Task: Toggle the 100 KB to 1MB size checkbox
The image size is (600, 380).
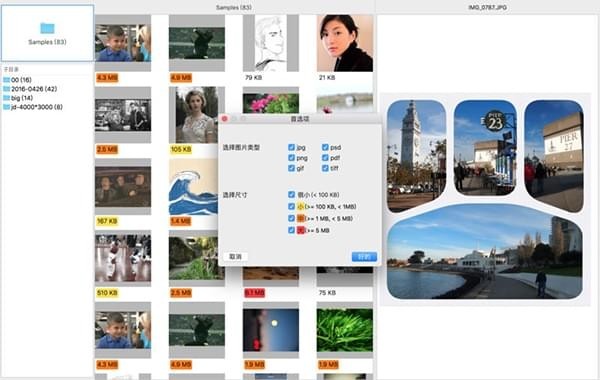Action: [x=291, y=206]
